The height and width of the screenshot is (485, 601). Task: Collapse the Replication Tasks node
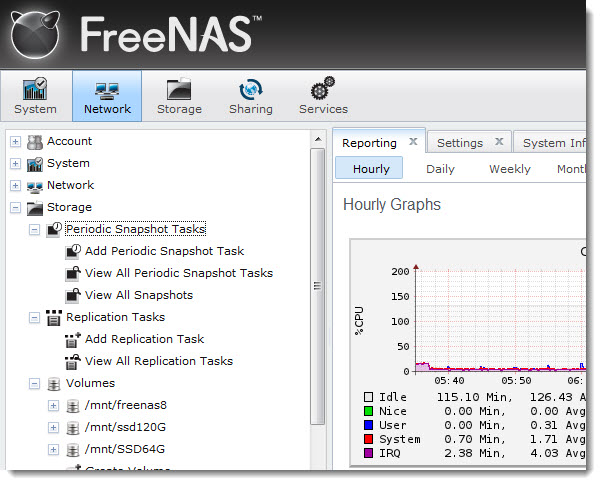pyautogui.click(x=34, y=318)
